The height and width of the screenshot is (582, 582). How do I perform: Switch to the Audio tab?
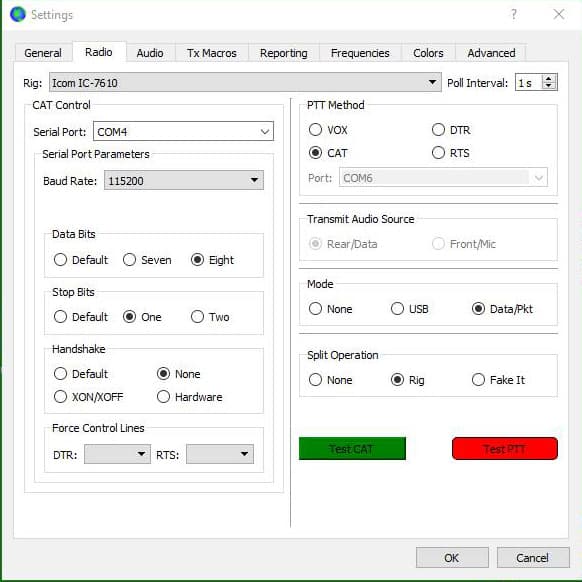[x=150, y=53]
